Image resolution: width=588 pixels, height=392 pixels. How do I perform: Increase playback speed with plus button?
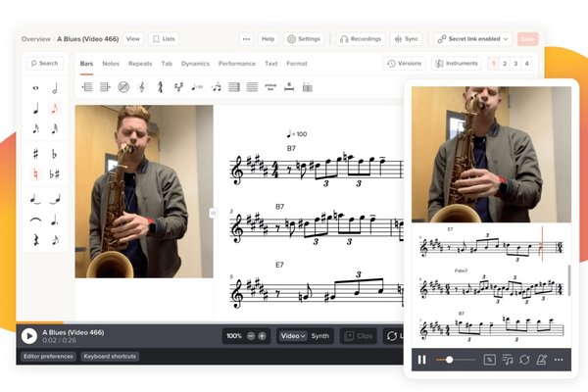[x=262, y=336]
